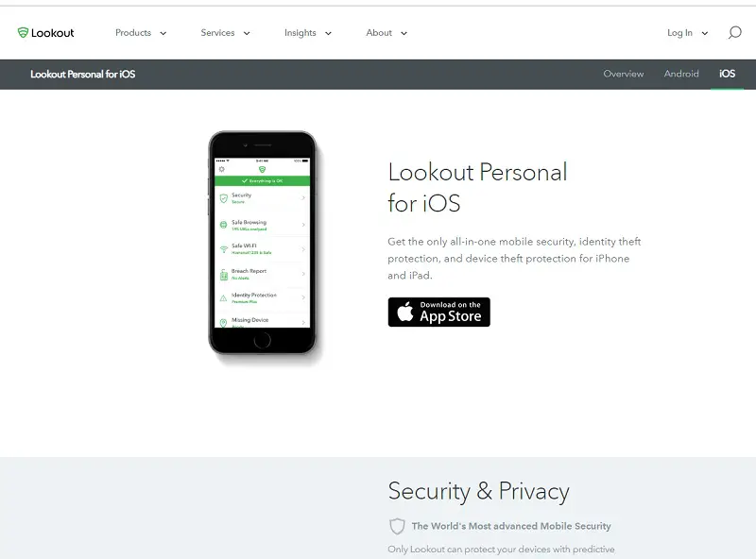Tap the Safe Wi-Fi icon in phone
This screenshot has width=756, height=559.
(224, 249)
